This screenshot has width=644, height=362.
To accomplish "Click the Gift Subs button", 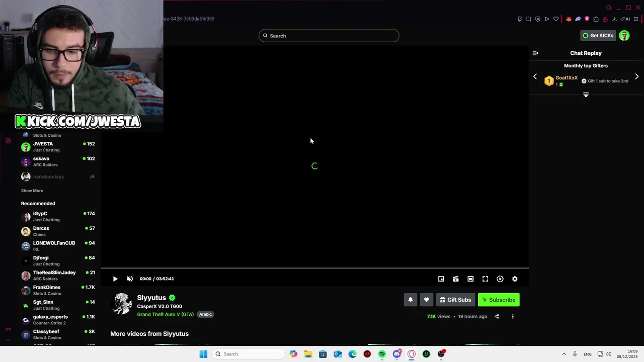I will pos(455,300).
